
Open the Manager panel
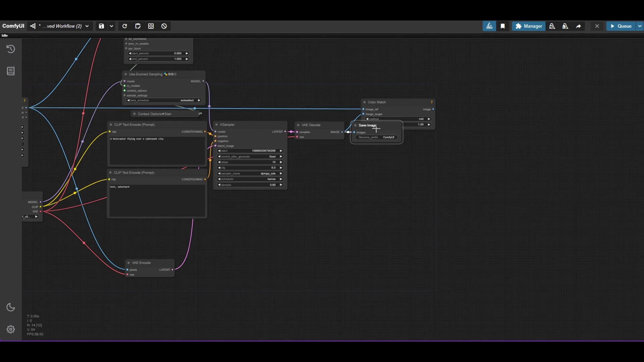click(x=529, y=26)
